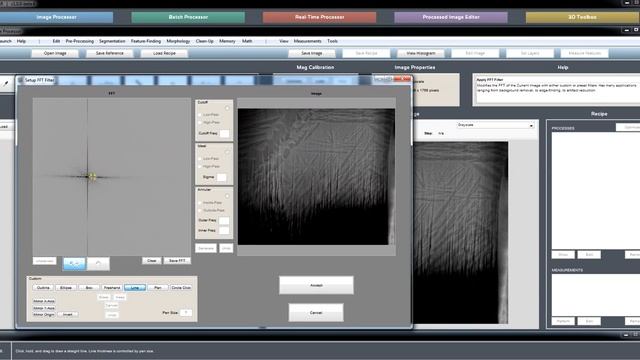This screenshot has width=640, height=360.
Task: Choose the Freehand custom drawing tool
Action: click(x=112, y=288)
